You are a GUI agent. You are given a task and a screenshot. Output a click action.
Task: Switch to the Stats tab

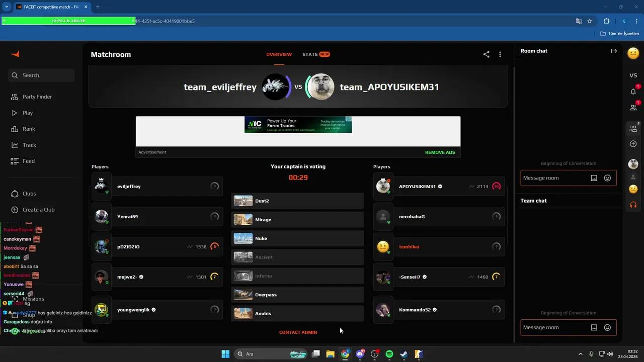tap(316, 54)
